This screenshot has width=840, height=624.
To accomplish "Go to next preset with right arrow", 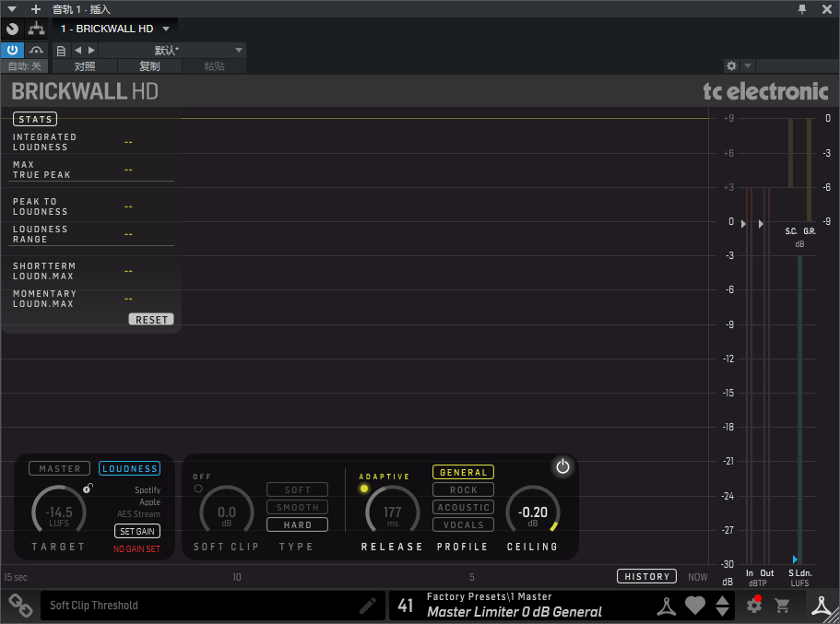I will [x=91, y=50].
